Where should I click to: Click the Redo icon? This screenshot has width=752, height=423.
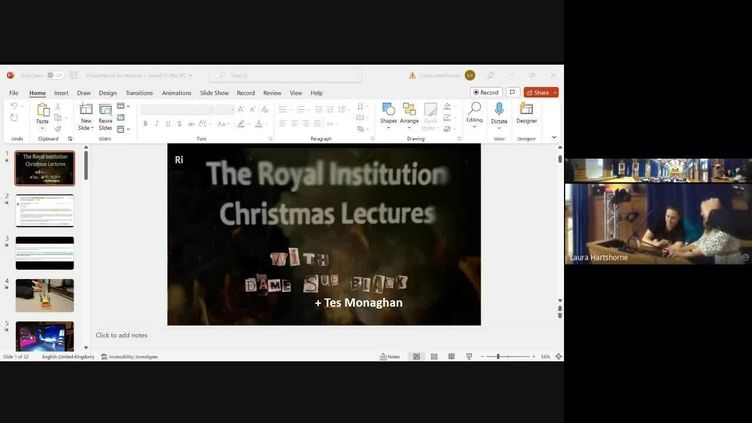coord(14,118)
